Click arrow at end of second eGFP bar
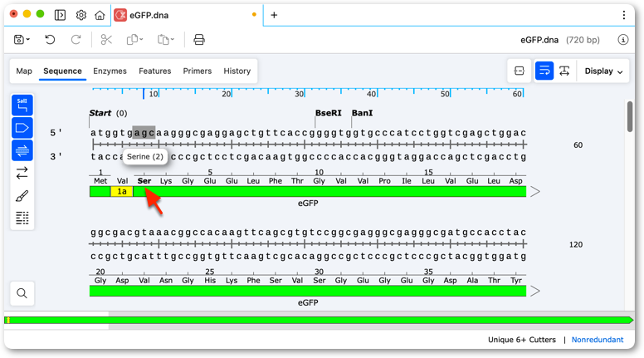Image resolution: width=644 pixels, height=358 pixels. coord(534,291)
